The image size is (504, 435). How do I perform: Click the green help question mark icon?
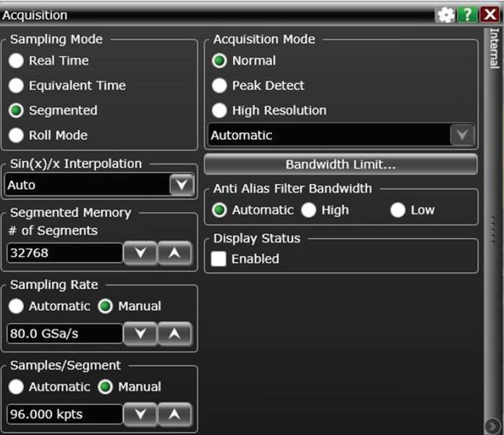(467, 14)
